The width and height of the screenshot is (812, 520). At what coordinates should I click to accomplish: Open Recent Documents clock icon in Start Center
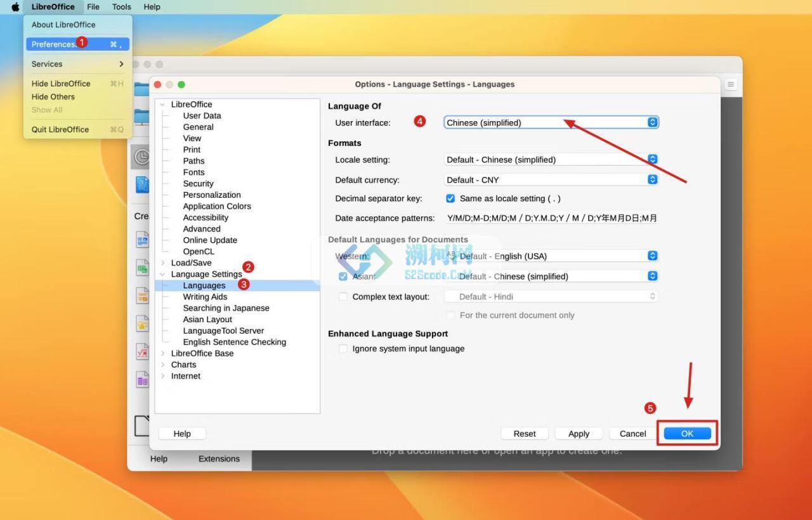141,157
